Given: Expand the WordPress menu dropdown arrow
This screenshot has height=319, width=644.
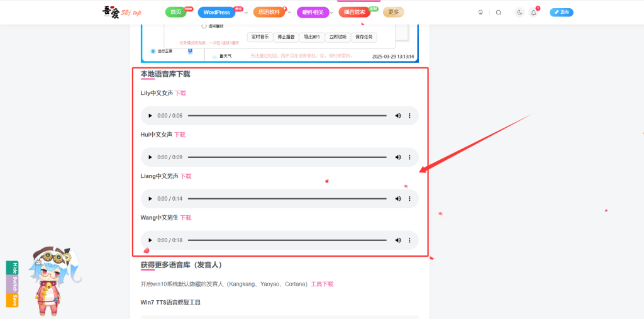Looking at the screenshot, I should (246, 13).
